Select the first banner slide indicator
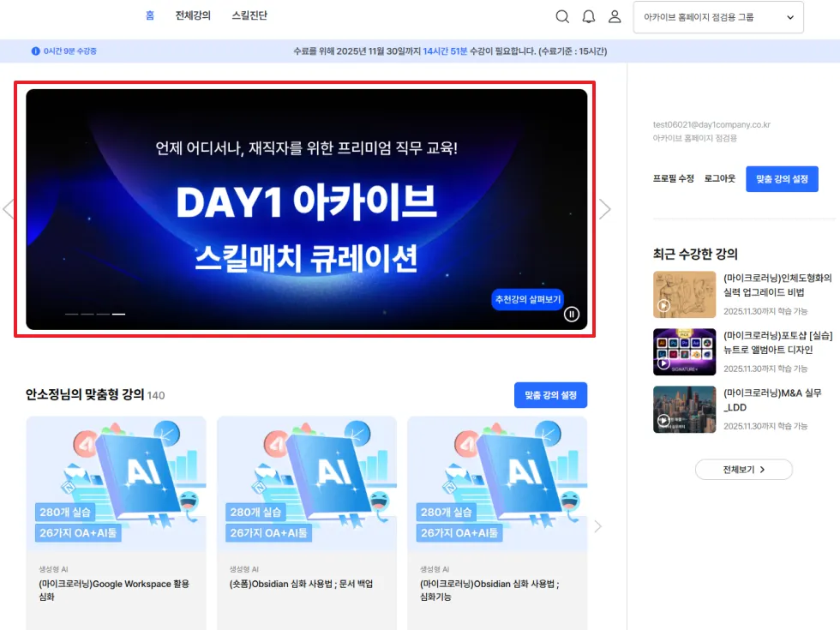This screenshot has height=630, width=840. pos(71,314)
